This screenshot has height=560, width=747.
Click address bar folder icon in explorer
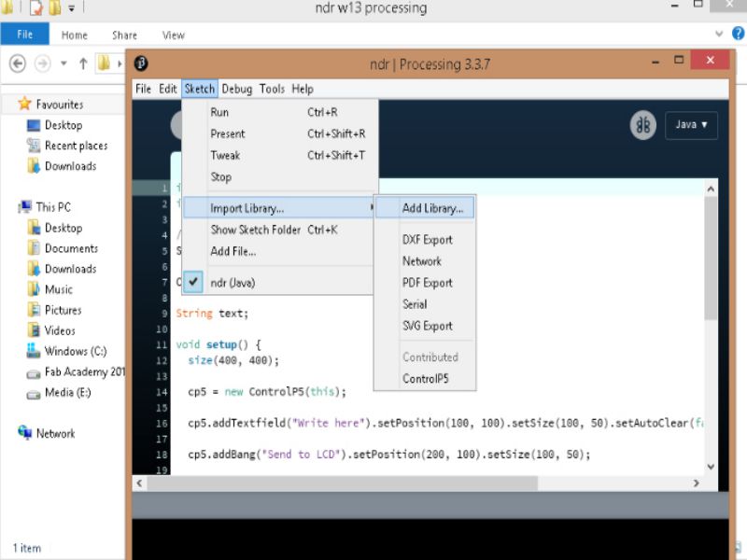click(x=104, y=63)
